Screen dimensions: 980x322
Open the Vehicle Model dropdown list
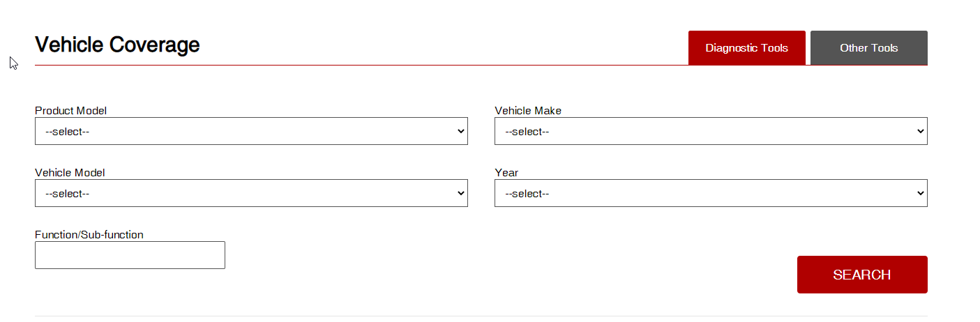(x=251, y=193)
